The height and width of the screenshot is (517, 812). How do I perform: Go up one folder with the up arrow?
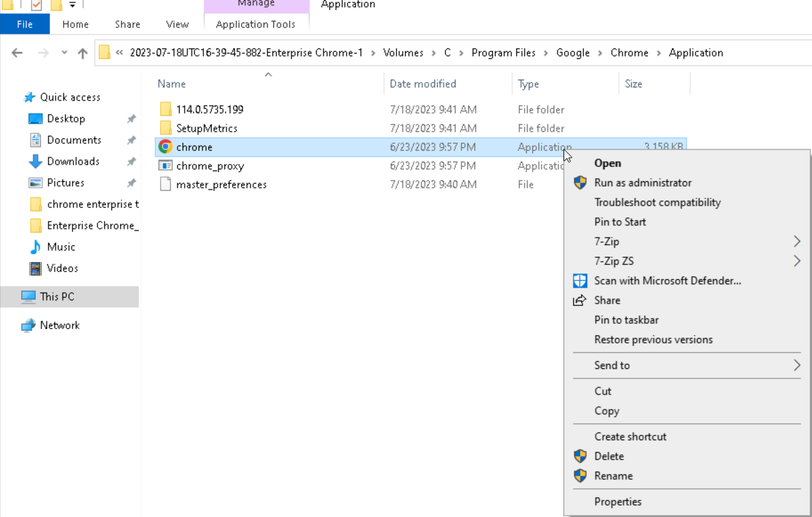click(83, 53)
